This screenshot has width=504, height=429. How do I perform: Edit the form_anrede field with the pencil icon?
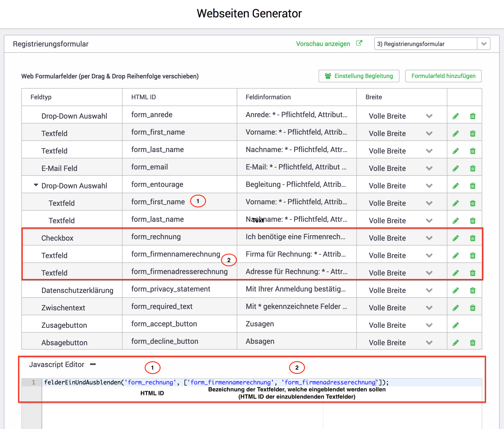456,116
